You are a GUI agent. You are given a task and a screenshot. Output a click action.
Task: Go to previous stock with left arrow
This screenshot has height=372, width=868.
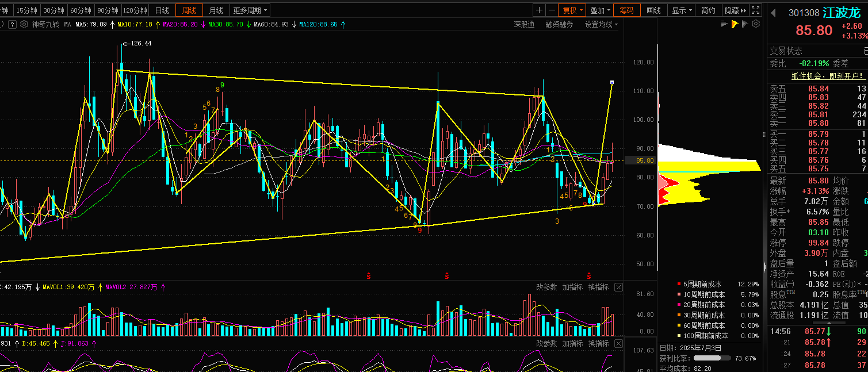(x=774, y=13)
